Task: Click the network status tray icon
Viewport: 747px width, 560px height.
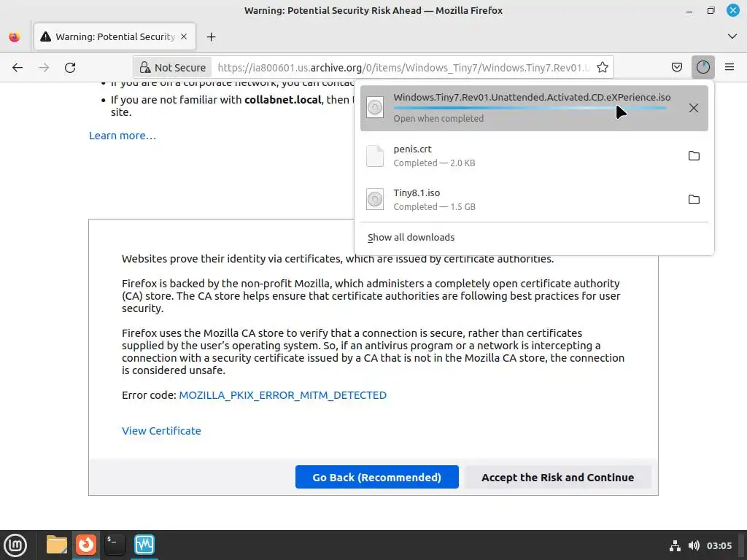Action: click(675, 545)
